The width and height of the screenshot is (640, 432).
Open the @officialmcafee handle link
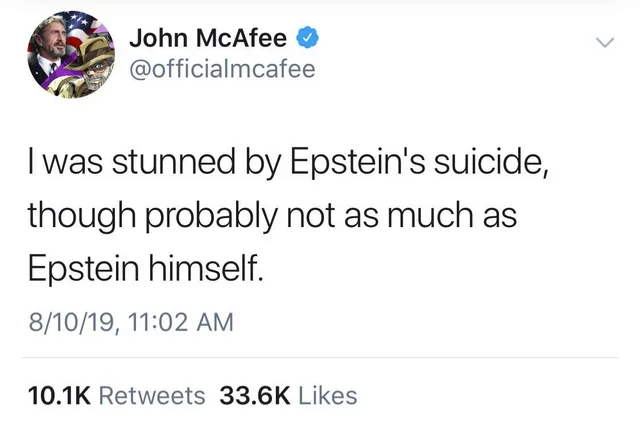coord(222,69)
